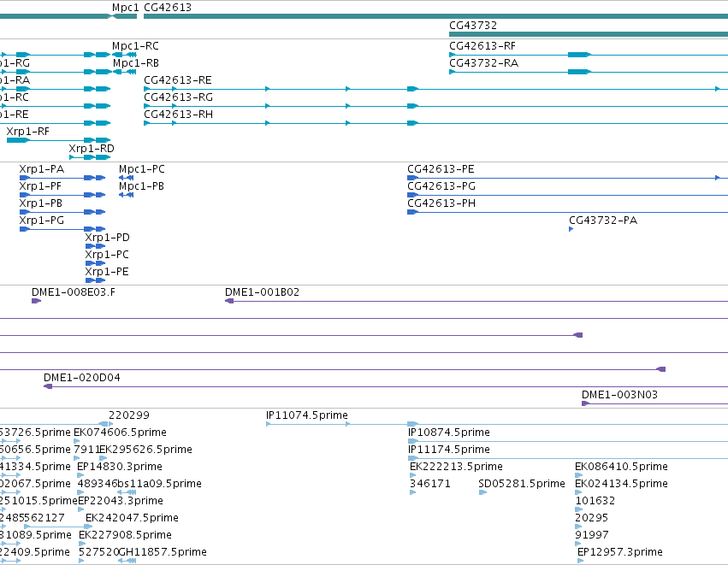
Task: Click transcript label CG43732-RA
Action: point(483,63)
